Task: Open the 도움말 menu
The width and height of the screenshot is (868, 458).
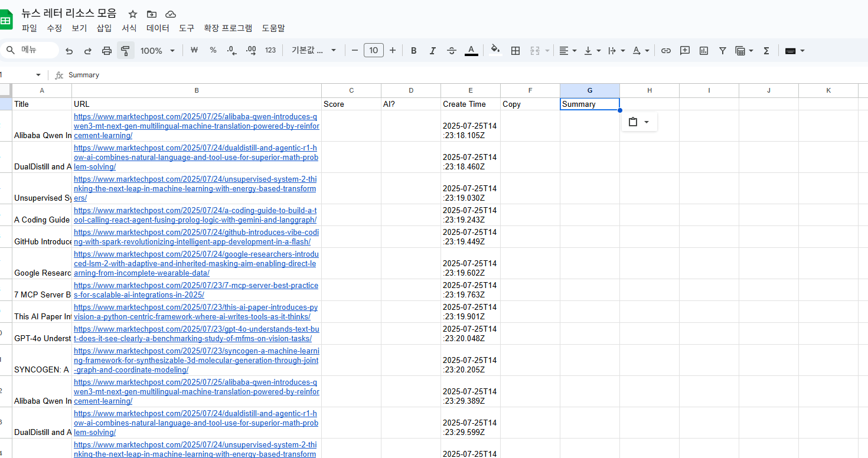Action: pos(273,28)
